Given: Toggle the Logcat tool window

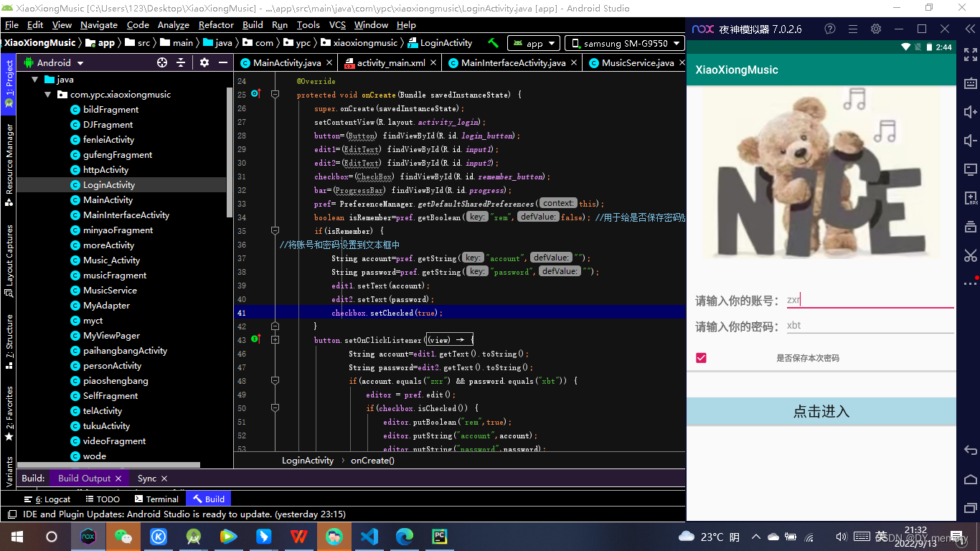Looking at the screenshot, I should (47, 499).
